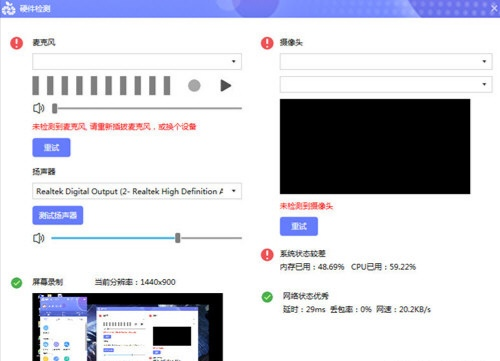
Task: Start recording with the round record button
Action: pos(194,85)
